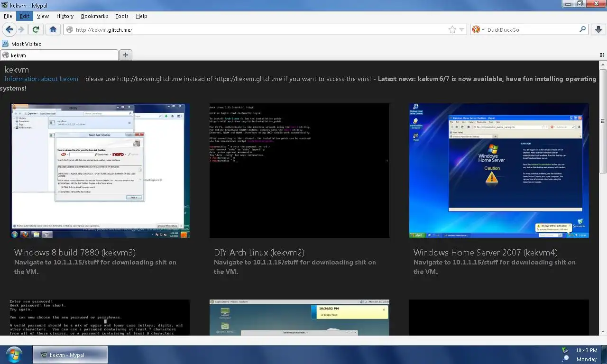Click Windows Home Server 2007 (kekvm4) title
The height and width of the screenshot is (364, 607).
point(486,253)
